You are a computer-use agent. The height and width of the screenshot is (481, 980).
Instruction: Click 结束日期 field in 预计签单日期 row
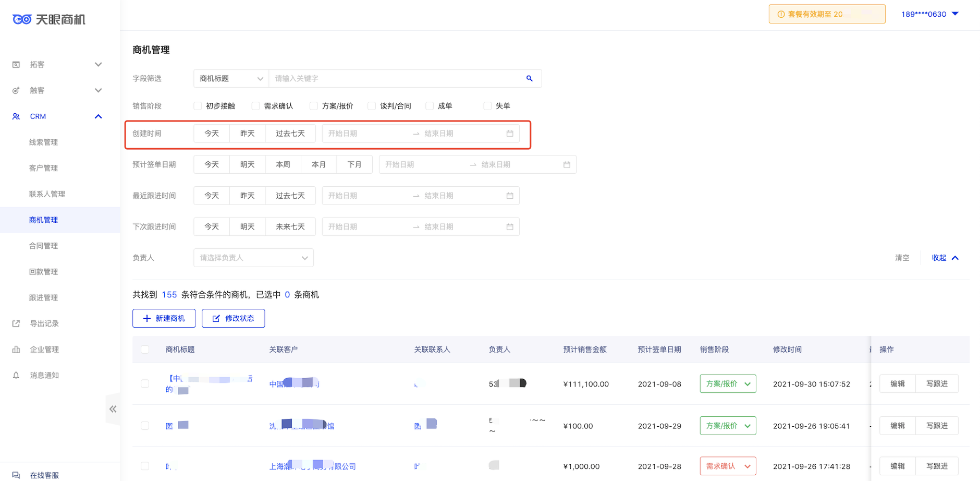click(x=518, y=164)
